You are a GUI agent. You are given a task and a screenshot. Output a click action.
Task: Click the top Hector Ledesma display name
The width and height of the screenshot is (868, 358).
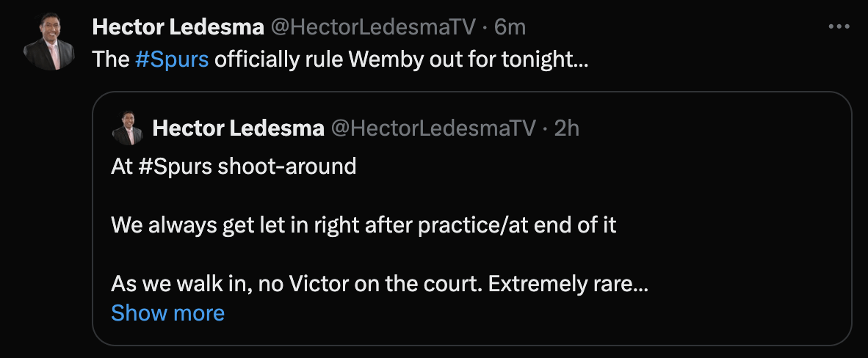[x=178, y=28]
